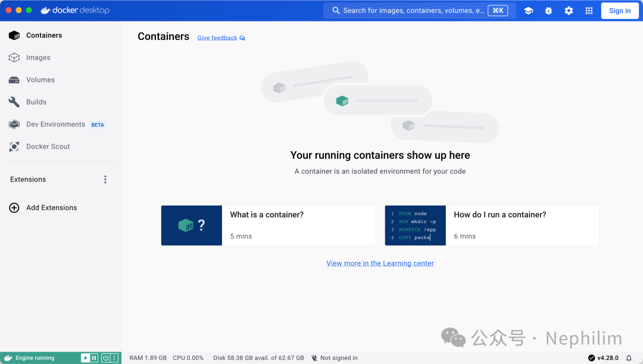Focus the search images and containers field
Image resolution: width=643 pixels, height=364 pixels.
[420, 11]
